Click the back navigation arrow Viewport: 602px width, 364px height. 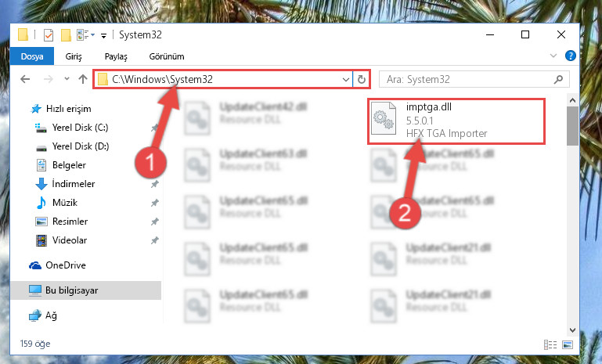click(25, 79)
